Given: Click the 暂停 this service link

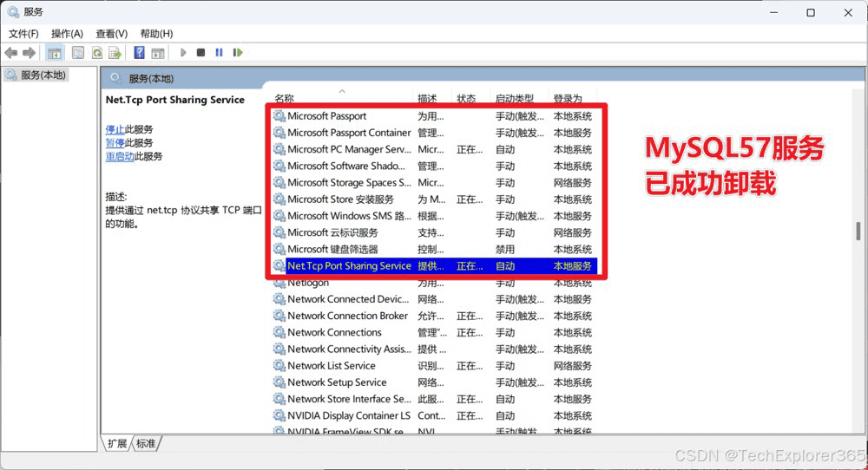Looking at the screenshot, I should (x=115, y=143).
